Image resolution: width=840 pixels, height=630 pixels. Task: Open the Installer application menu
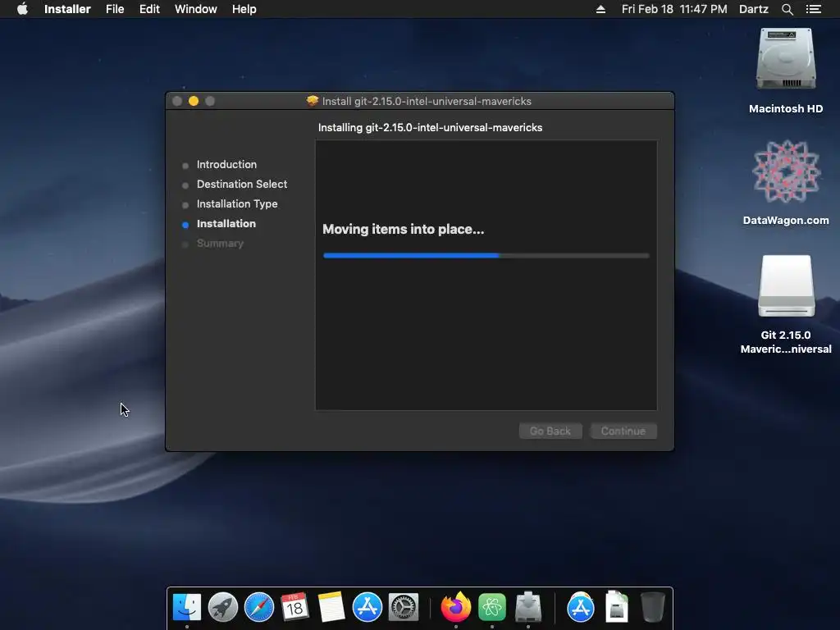click(67, 9)
